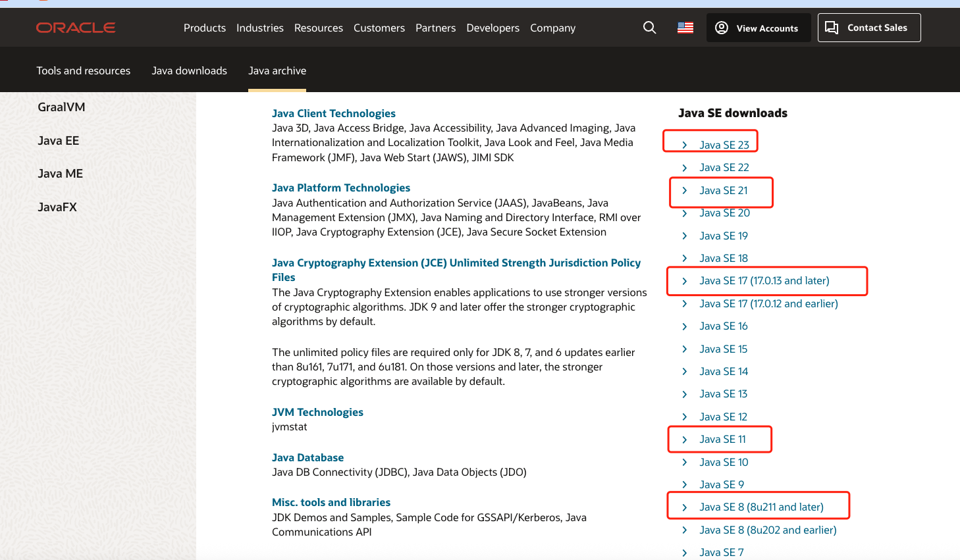The width and height of the screenshot is (960, 560).
Task: Open JCE Unlimited Strength Jurisdiction Policy Files link
Action: pyautogui.click(x=456, y=270)
